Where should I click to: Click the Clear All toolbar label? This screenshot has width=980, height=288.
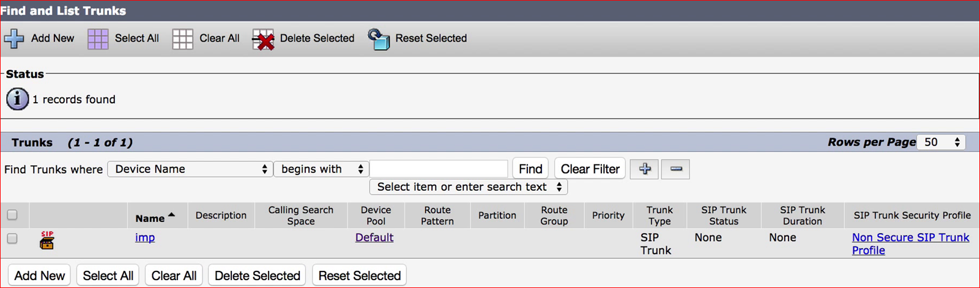(x=219, y=38)
